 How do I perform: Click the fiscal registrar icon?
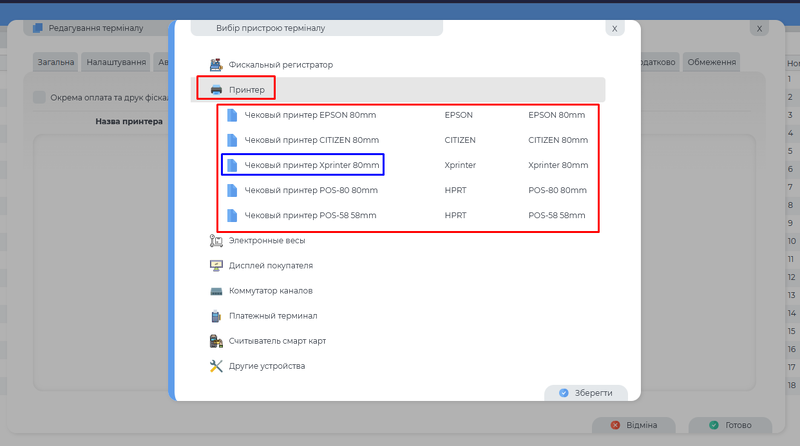pyautogui.click(x=215, y=64)
